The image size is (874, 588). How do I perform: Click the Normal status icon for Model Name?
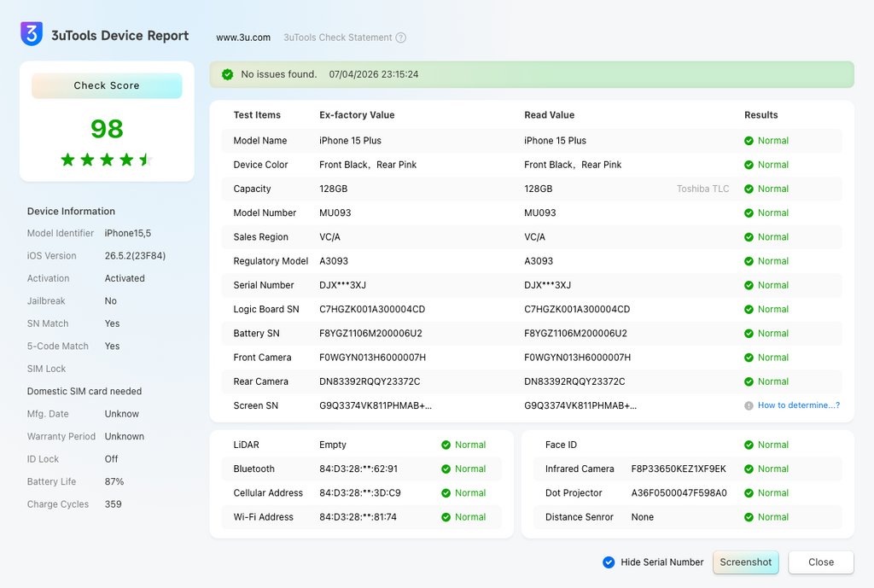[x=749, y=141]
